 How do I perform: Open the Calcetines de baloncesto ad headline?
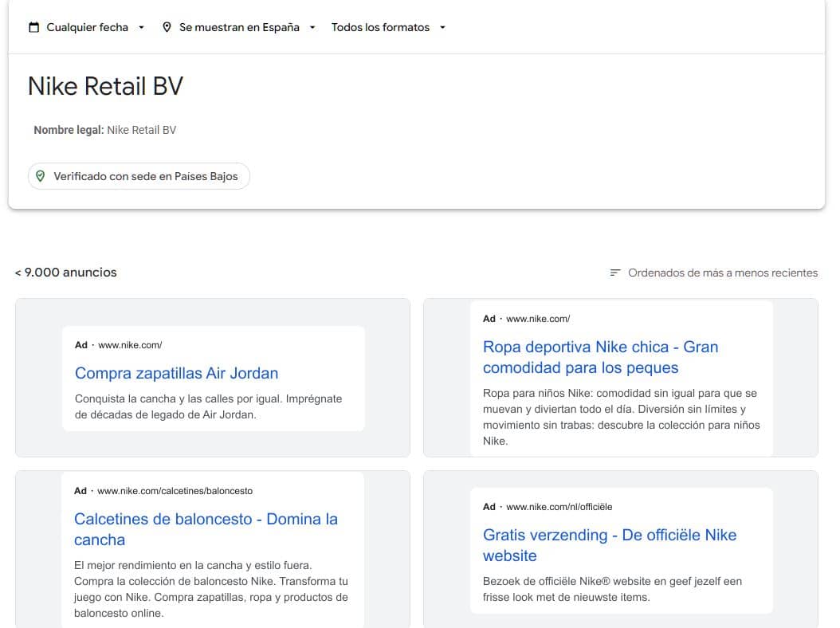[206, 529]
